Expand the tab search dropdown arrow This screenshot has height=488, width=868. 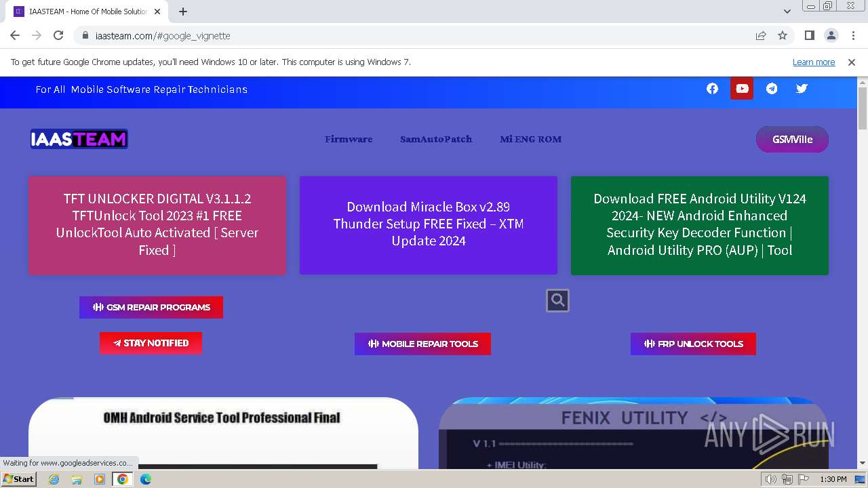point(787,12)
